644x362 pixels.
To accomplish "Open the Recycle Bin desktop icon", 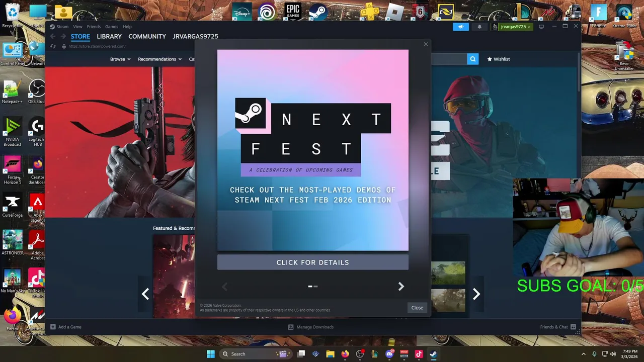I will pyautogui.click(x=12, y=15).
